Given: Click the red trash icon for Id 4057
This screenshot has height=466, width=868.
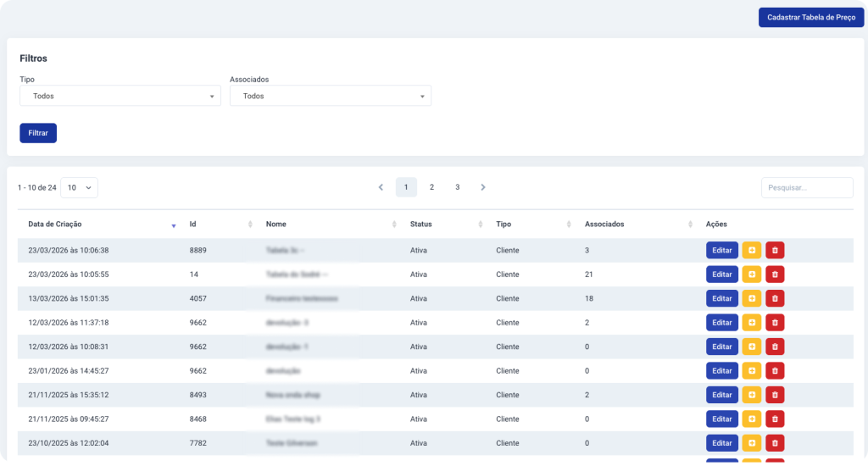Looking at the screenshot, I should (x=775, y=298).
